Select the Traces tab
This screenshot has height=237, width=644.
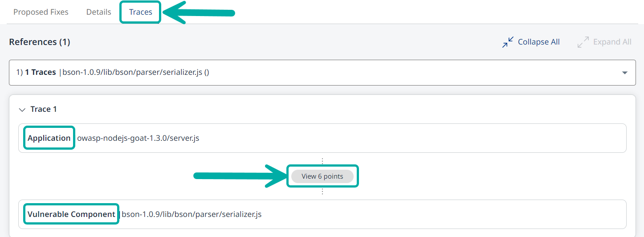[141, 12]
